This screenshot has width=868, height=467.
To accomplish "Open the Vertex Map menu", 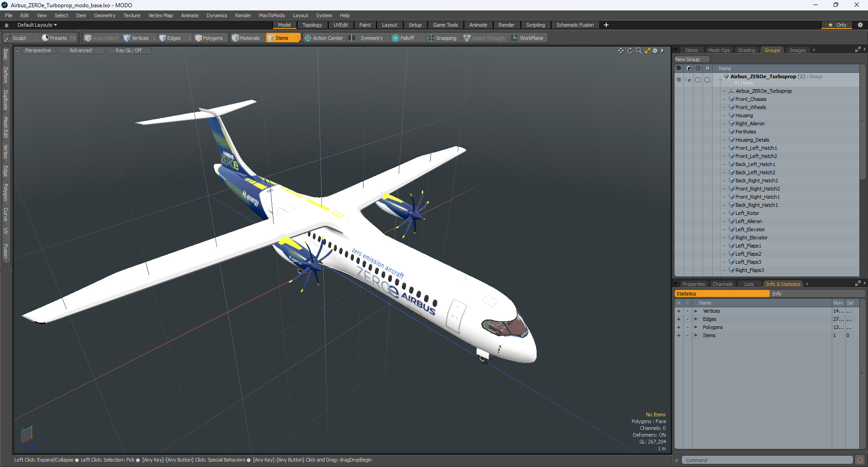I will coord(160,15).
